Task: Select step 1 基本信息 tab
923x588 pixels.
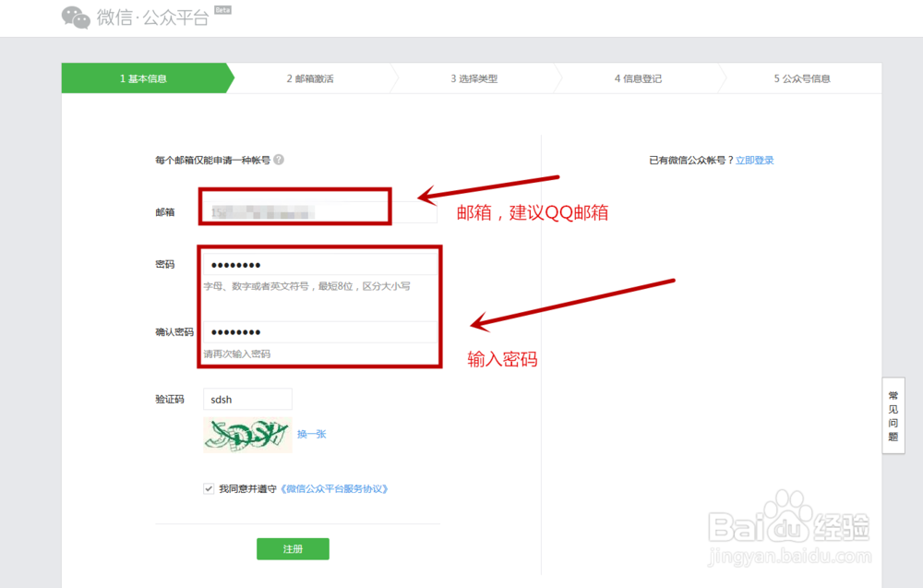Action: point(144,78)
